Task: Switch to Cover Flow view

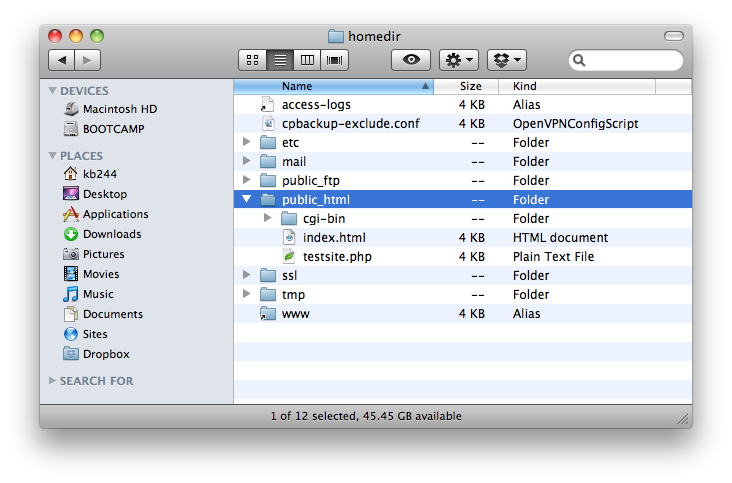Action: 334,60
